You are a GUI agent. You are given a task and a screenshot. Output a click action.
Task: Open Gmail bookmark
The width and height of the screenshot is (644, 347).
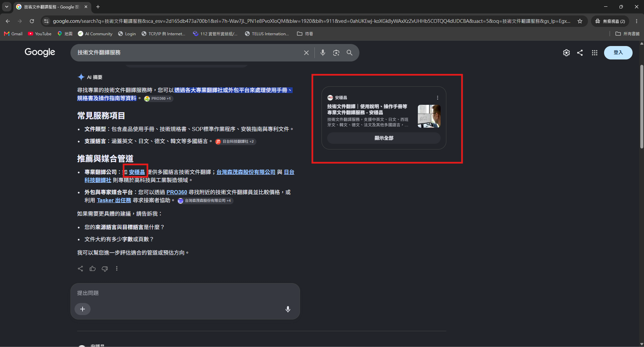13,34
